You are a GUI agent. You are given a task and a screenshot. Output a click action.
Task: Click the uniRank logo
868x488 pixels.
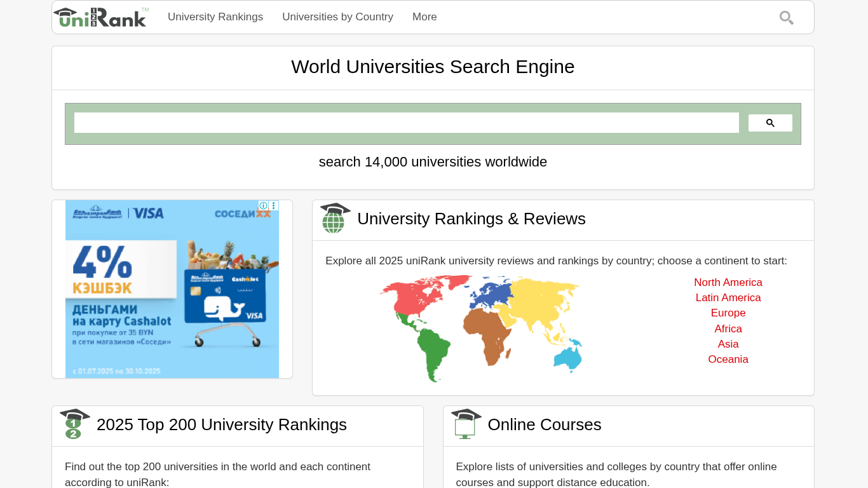[x=101, y=17]
